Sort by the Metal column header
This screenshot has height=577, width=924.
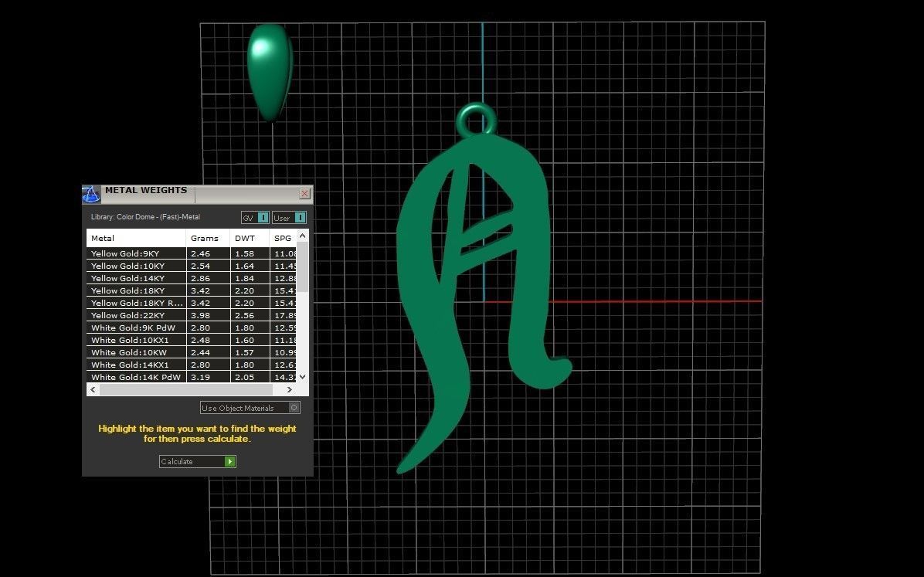[x=136, y=238]
